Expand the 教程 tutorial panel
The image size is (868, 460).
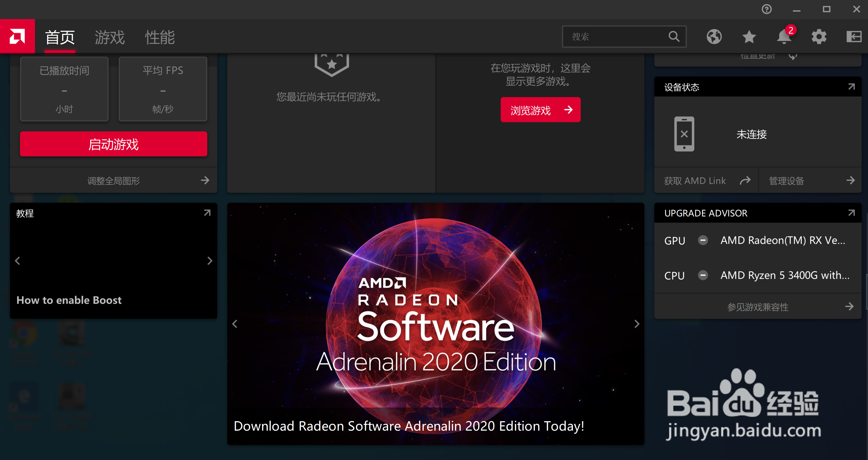207,213
